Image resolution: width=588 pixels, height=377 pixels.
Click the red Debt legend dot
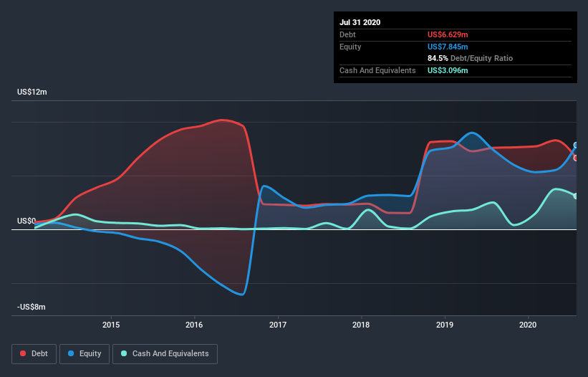[x=23, y=353]
